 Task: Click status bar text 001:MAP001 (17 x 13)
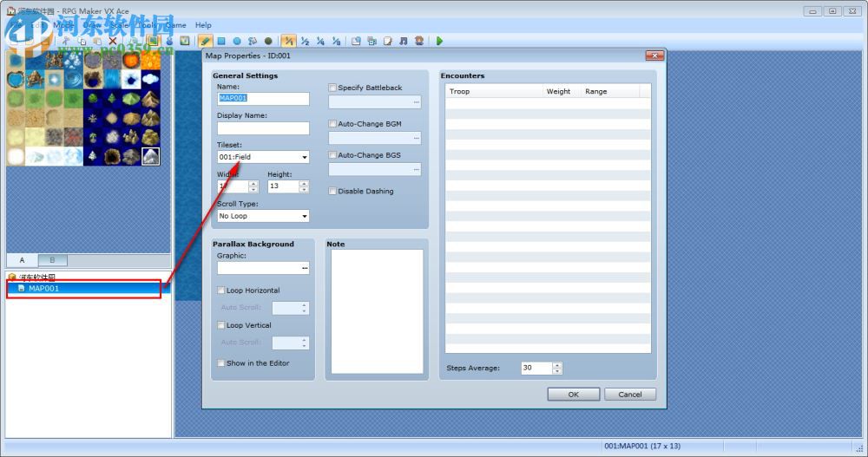coord(642,446)
